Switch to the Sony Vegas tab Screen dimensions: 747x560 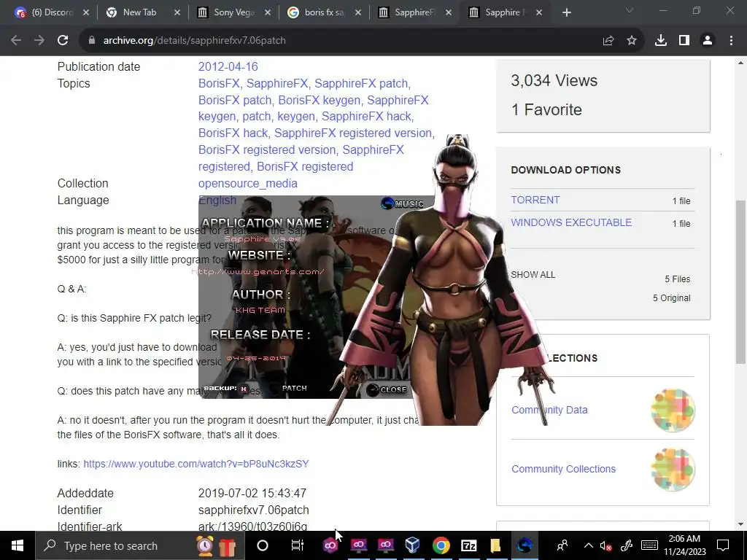pyautogui.click(x=233, y=12)
